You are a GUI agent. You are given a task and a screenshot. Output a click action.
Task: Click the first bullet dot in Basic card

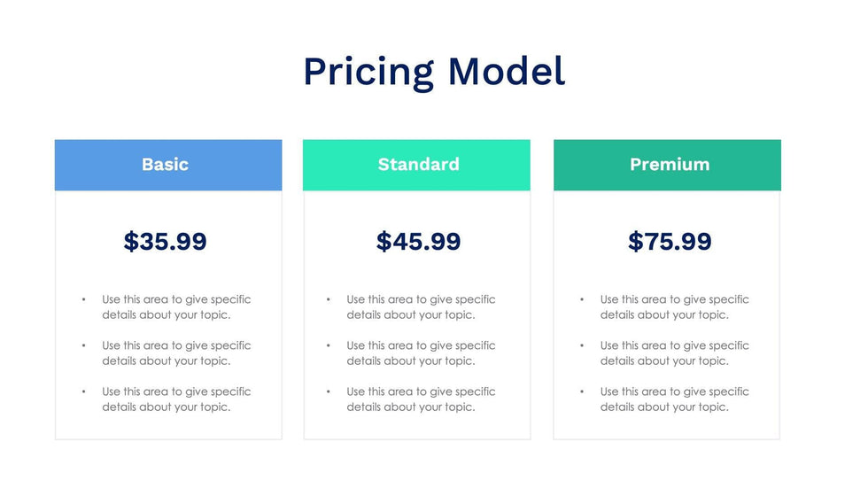pyautogui.click(x=83, y=300)
